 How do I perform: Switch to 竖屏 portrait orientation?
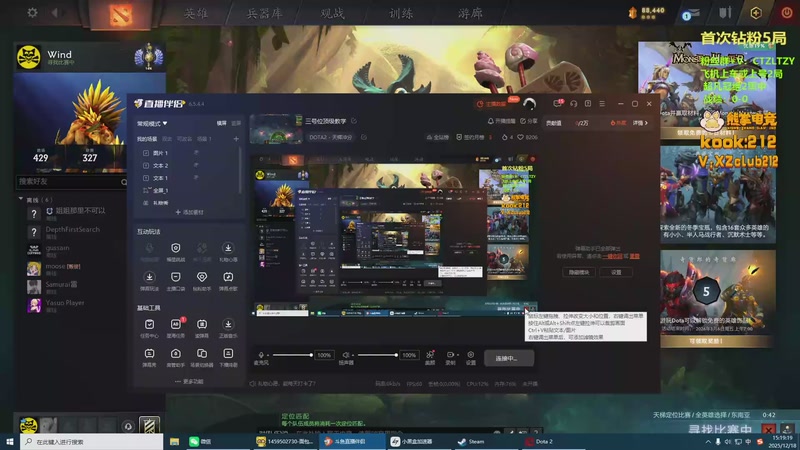(x=236, y=123)
